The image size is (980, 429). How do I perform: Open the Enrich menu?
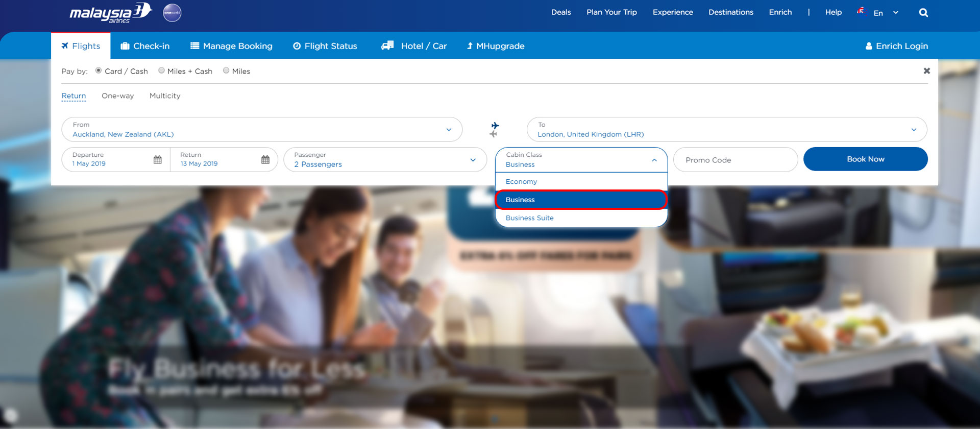coord(780,12)
